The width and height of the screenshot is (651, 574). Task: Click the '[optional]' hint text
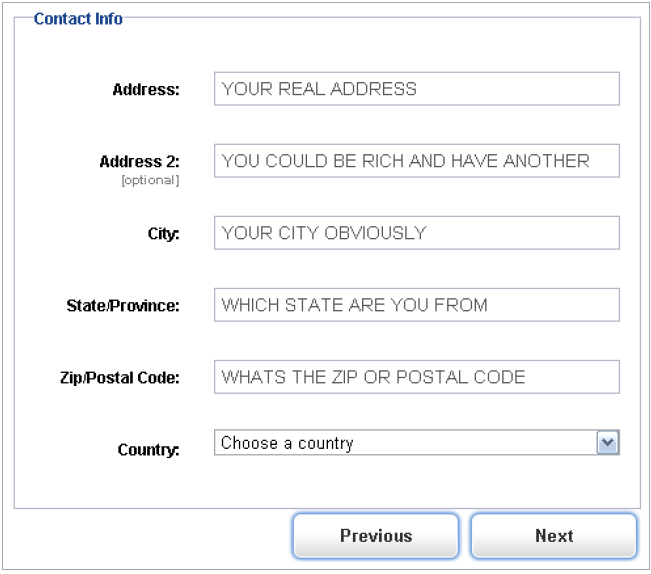click(149, 180)
